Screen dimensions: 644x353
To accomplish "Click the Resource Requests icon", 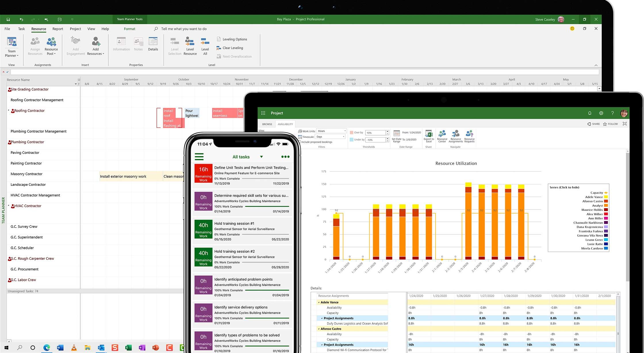I will (469, 134).
